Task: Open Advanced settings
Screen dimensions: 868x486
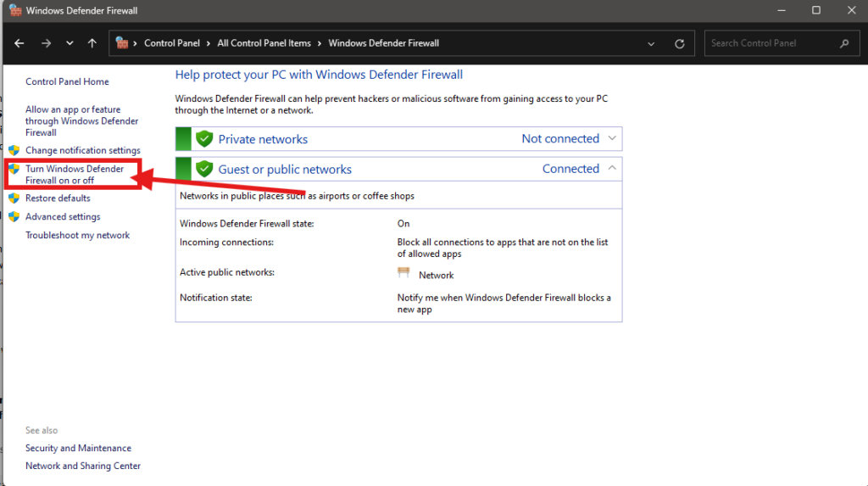Action: 63,216
